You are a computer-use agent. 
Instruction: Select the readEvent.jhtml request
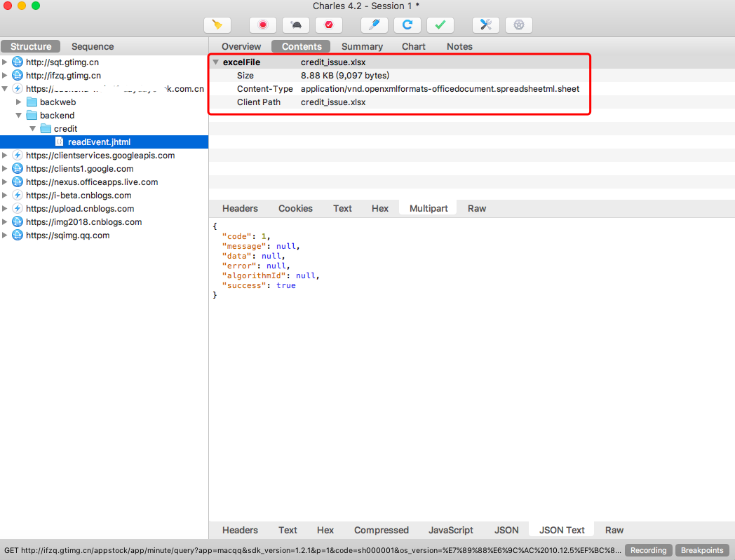coord(104,142)
